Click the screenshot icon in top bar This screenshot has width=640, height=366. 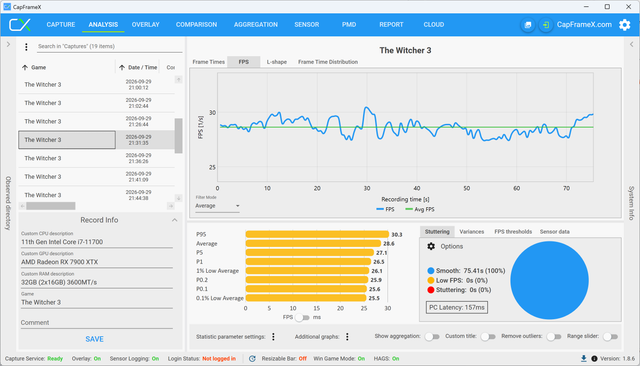point(528,25)
